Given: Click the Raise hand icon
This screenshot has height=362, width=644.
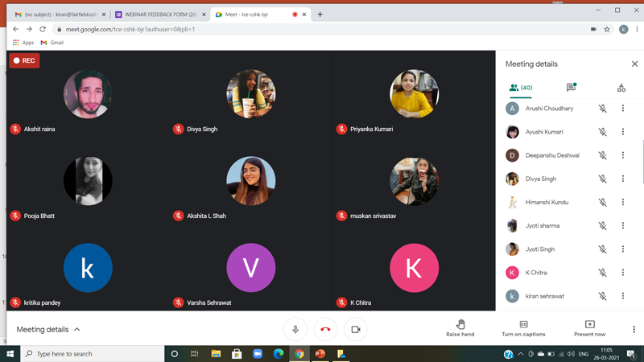Looking at the screenshot, I should click(x=460, y=324).
